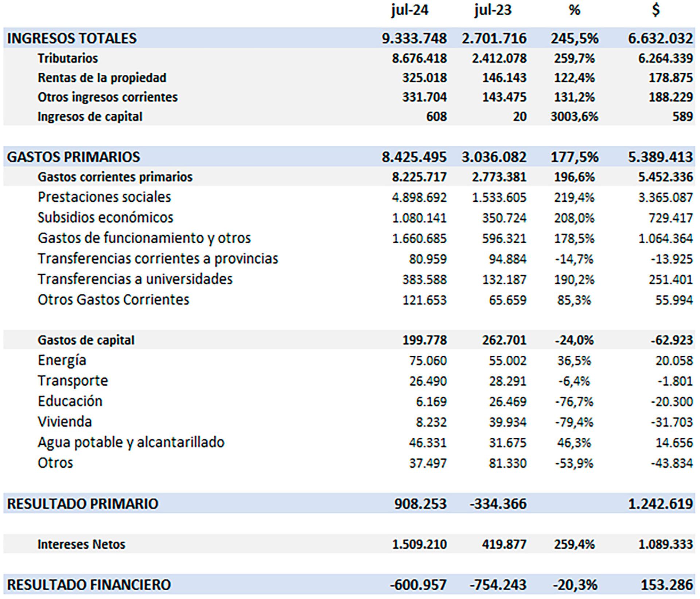This screenshot has width=700, height=599.
Task: Click the jul-23 column header
Action: click(x=493, y=10)
